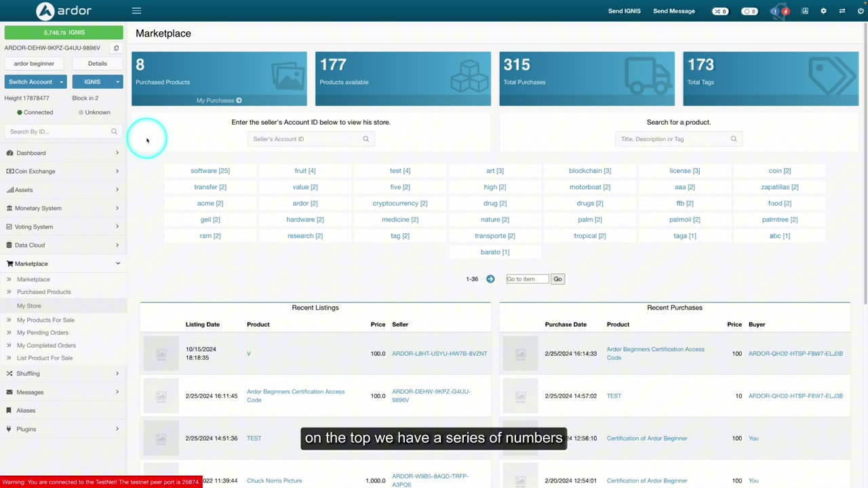Expand the Plugins menu
868x488 pixels.
[63, 429]
